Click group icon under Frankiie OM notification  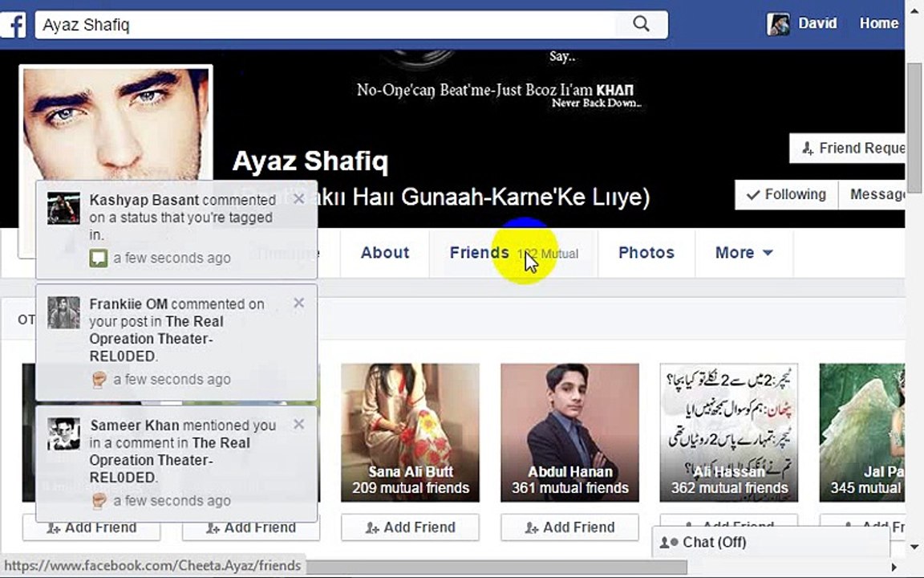[x=99, y=379]
